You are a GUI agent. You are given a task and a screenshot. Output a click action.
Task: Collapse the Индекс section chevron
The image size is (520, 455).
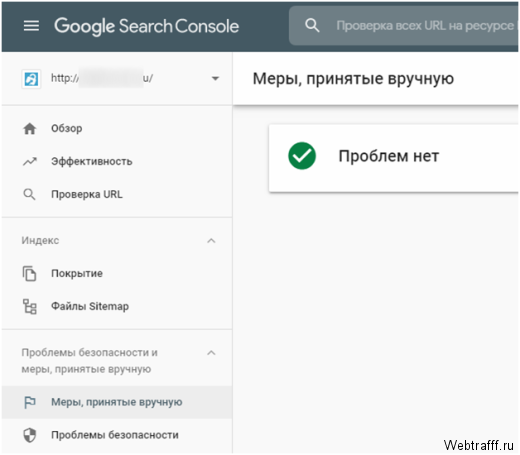coord(211,241)
